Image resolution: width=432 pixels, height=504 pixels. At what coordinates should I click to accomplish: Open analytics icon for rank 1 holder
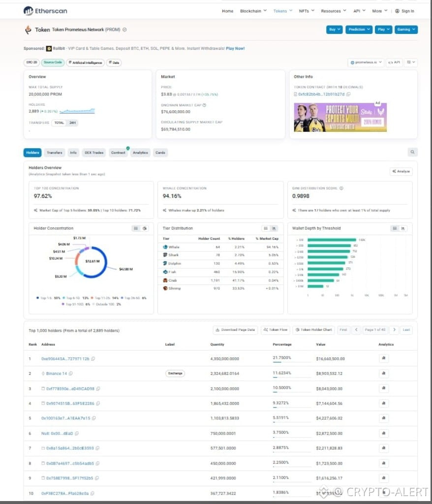[x=383, y=358]
